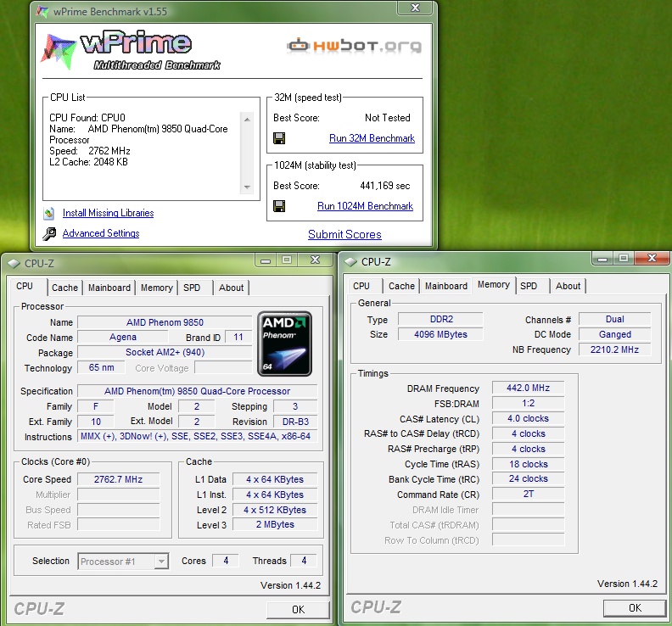Click the CAS# Latency 4.0 clocks value
672x626 pixels.
(x=528, y=418)
